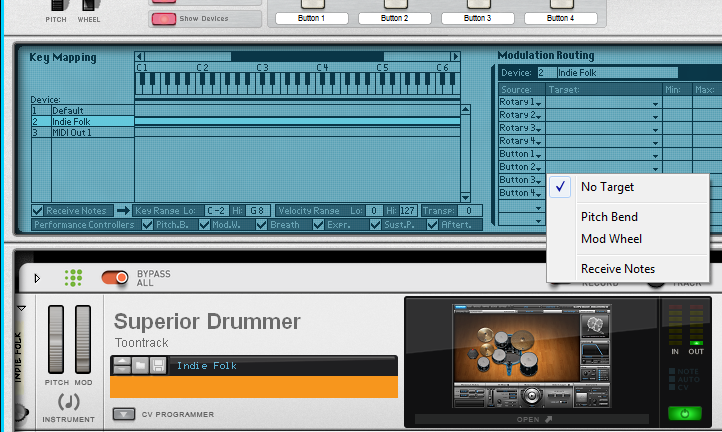Click keyboard range right scroll arrow

455,56
